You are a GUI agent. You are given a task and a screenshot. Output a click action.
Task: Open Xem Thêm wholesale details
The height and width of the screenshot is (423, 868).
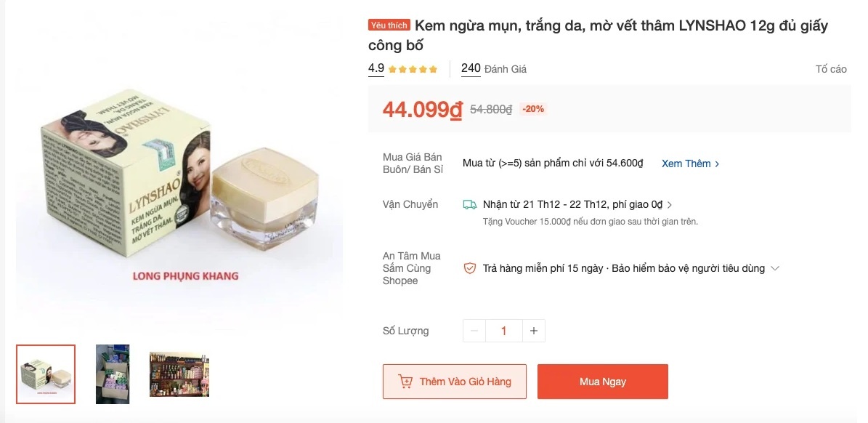[690, 164]
